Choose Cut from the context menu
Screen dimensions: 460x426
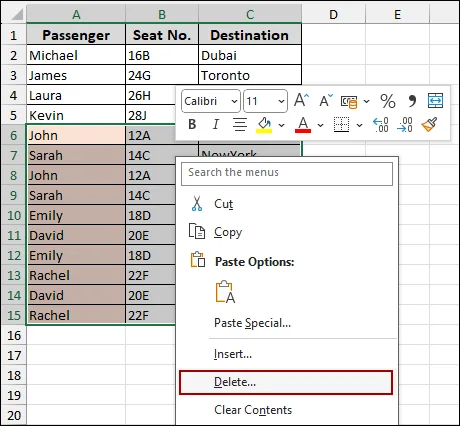(x=287, y=204)
